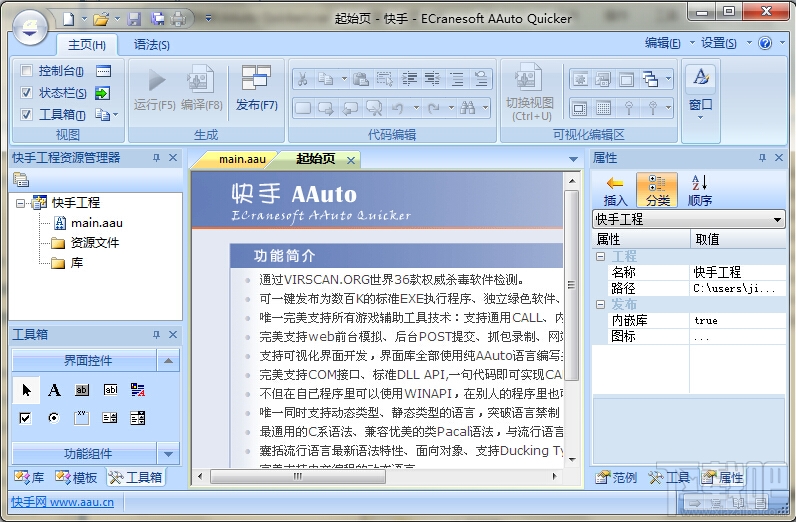Collapse the 发布 property group
The height and width of the screenshot is (522, 796).
pos(601,304)
